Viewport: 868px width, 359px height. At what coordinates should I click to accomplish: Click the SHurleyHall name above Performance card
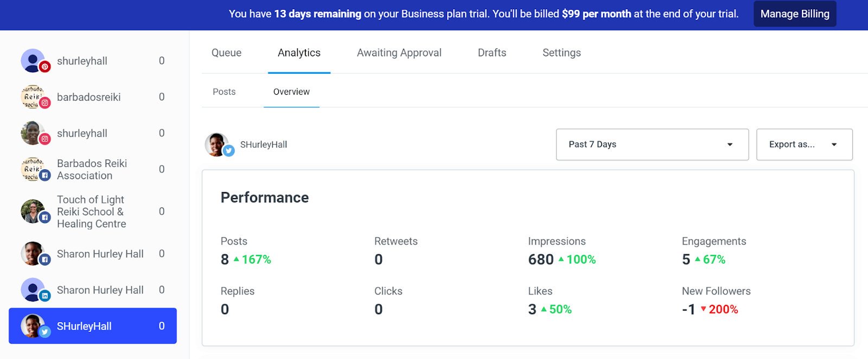pos(264,144)
